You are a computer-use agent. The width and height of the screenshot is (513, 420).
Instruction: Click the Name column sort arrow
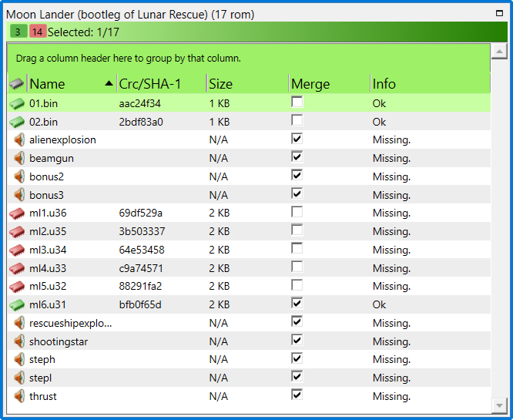tap(108, 83)
